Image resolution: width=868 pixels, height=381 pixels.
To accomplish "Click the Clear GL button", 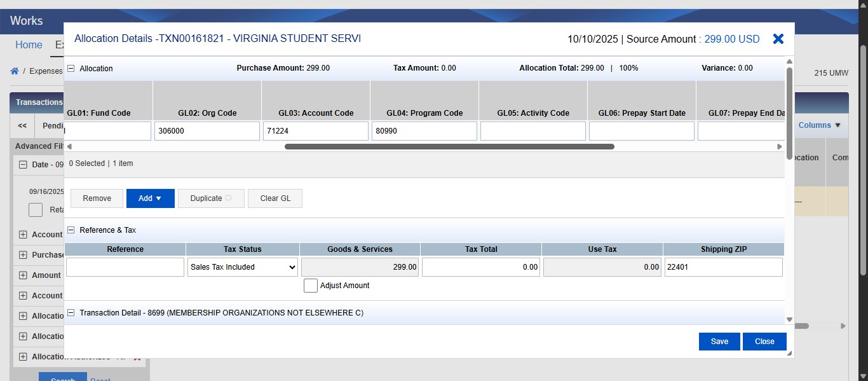I will pyautogui.click(x=275, y=198).
